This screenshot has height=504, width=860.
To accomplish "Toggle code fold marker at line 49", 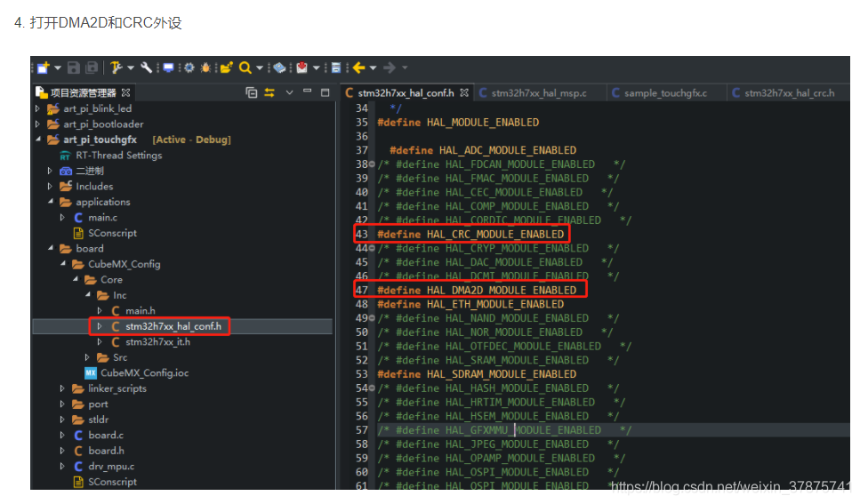I will pos(372,318).
